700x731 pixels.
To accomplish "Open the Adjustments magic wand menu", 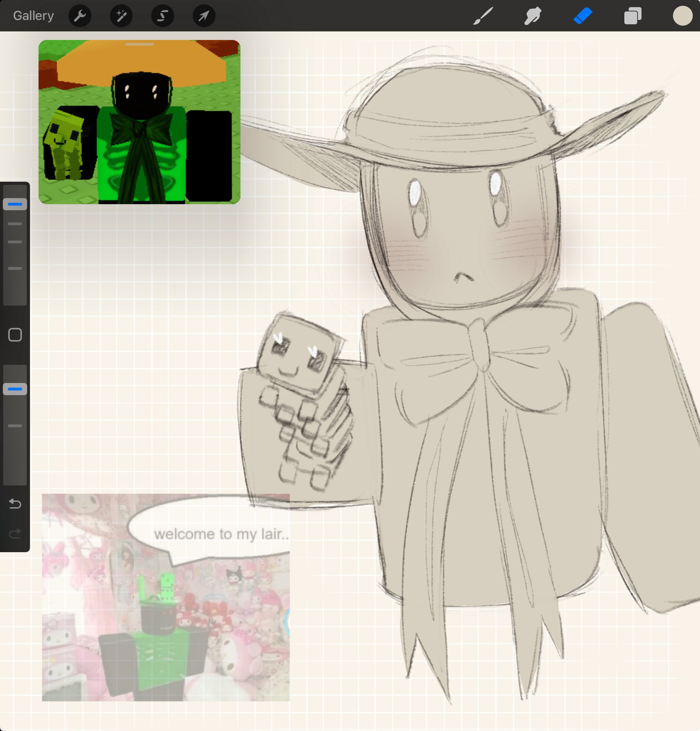I will tap(121, 16).
